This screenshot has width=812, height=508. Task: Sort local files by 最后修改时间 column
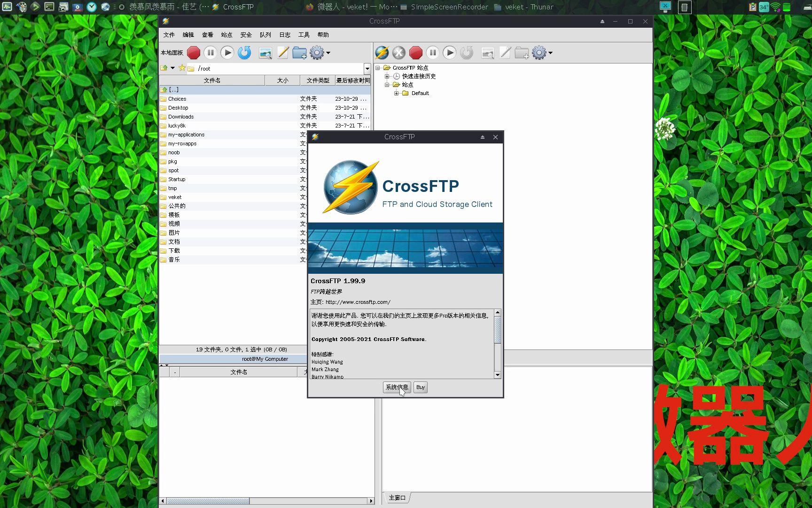pos(353,80)
